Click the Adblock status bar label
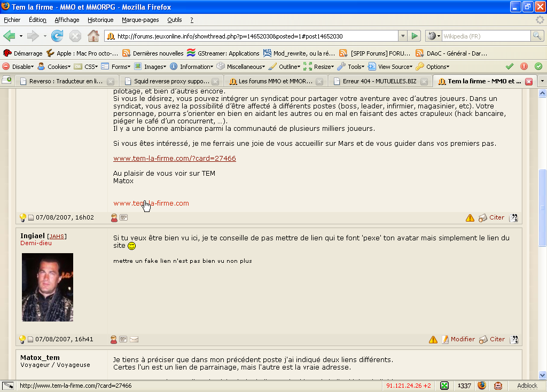Viewport: 547px width, 392px height. (x=527, y=386)
